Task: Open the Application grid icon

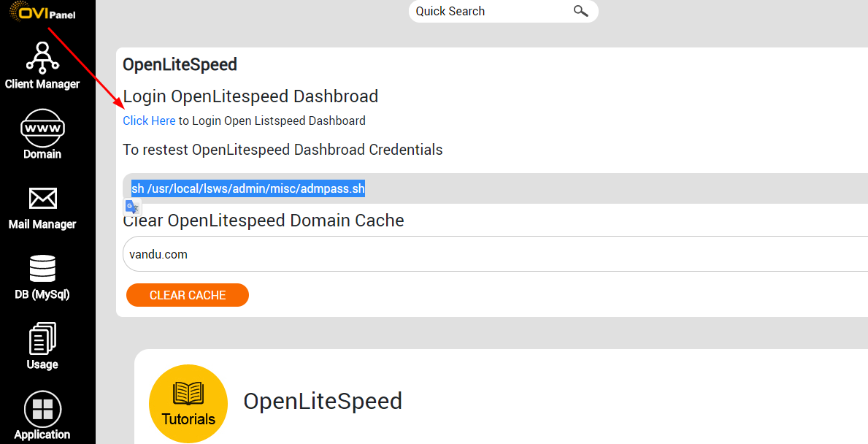Action: (42, 408)
